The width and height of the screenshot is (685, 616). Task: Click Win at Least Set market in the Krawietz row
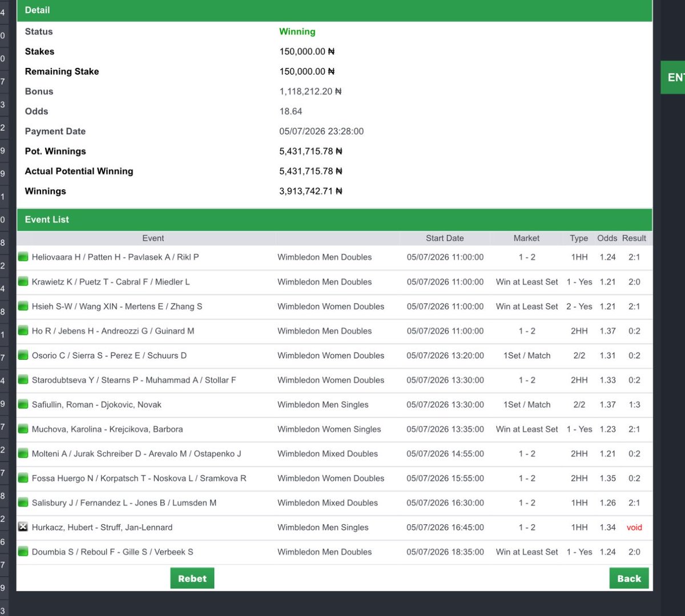(527, 282)
